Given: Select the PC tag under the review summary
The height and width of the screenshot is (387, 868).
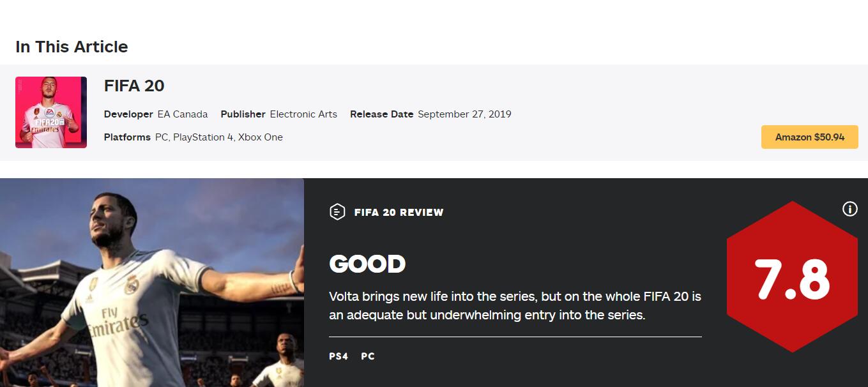Looking at the screenshot, I should 368,356.
